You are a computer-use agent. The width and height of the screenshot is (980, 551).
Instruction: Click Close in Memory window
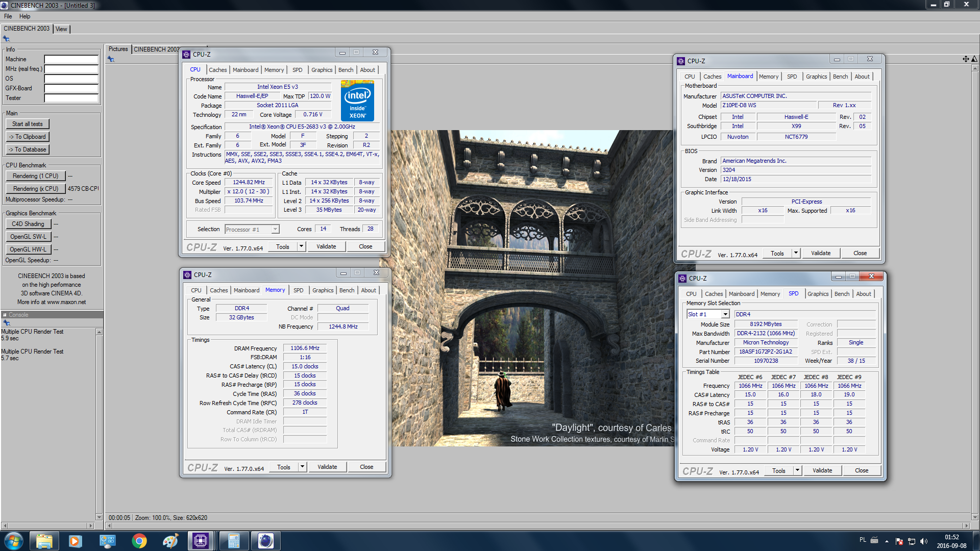coord(366,467)
